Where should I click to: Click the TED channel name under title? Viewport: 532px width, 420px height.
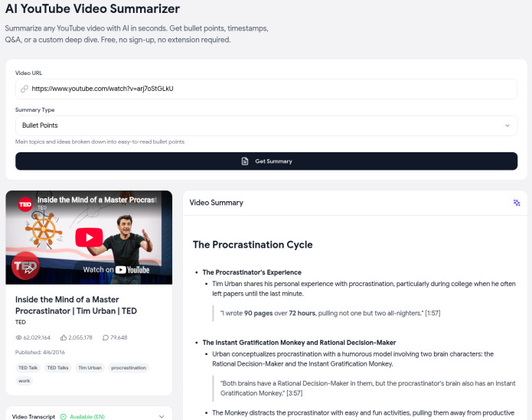[21, 322]
